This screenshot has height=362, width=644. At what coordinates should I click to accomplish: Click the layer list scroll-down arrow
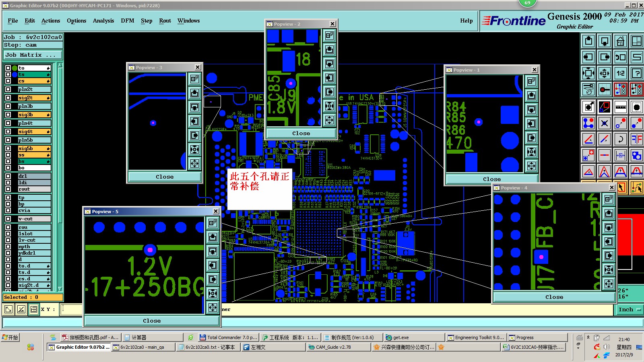[60, 289]
